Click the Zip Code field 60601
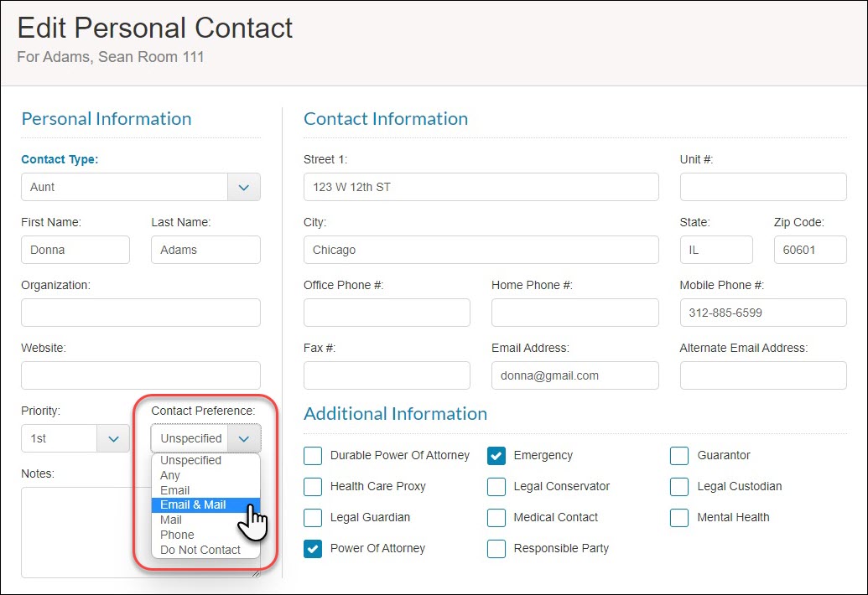The image size is (868, 595). pyautogui.click(x=810, y=250)
